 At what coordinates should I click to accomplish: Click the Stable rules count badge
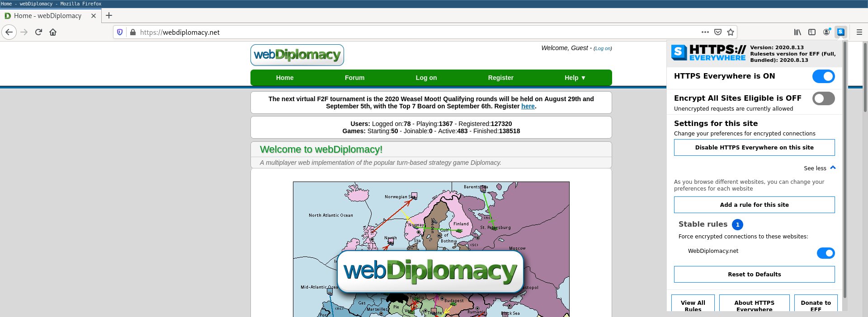(737, 224)
